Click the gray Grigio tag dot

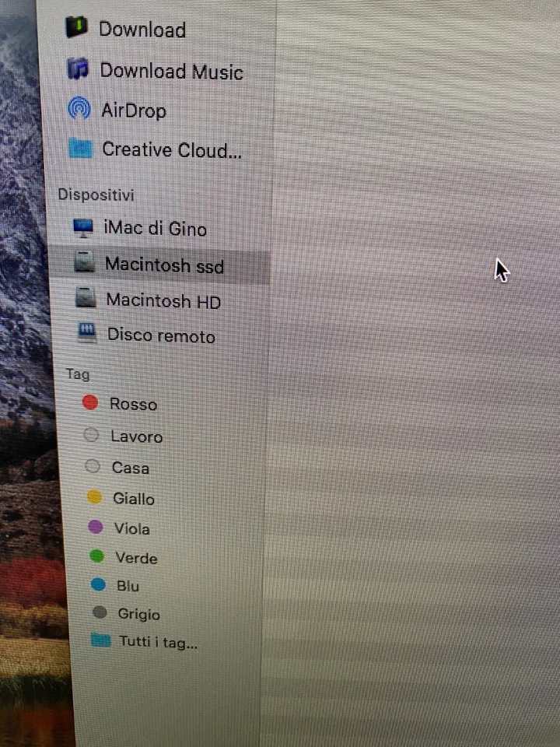click(x=100, y=612)
